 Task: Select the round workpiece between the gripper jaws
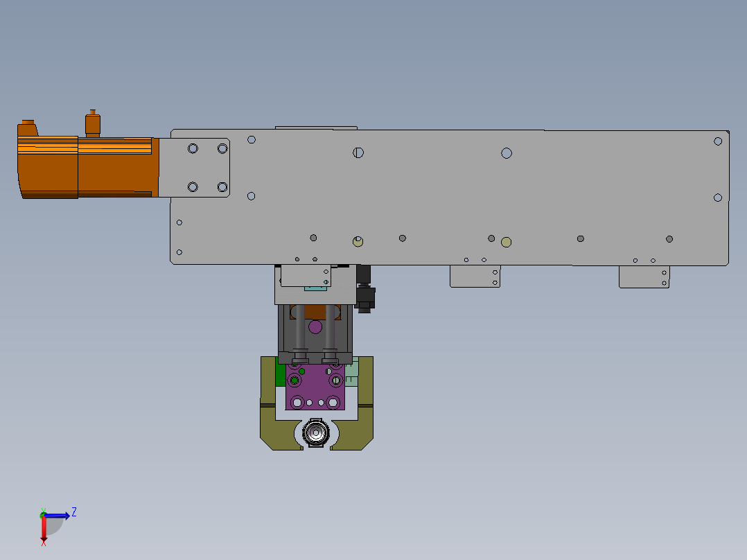tap(316, 433)
